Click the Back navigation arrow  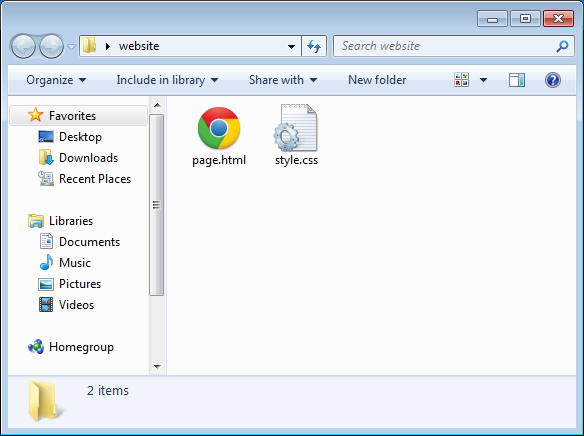[23, 47]
